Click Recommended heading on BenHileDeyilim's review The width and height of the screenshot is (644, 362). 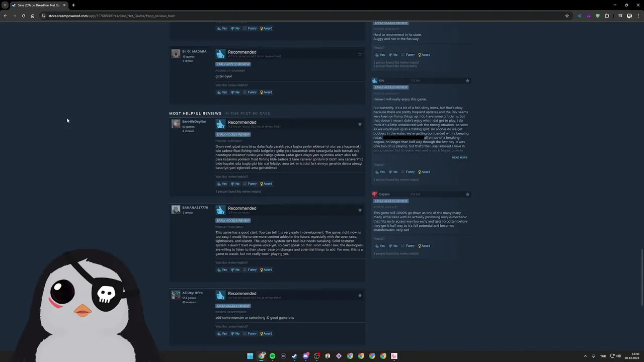point(242,122)
